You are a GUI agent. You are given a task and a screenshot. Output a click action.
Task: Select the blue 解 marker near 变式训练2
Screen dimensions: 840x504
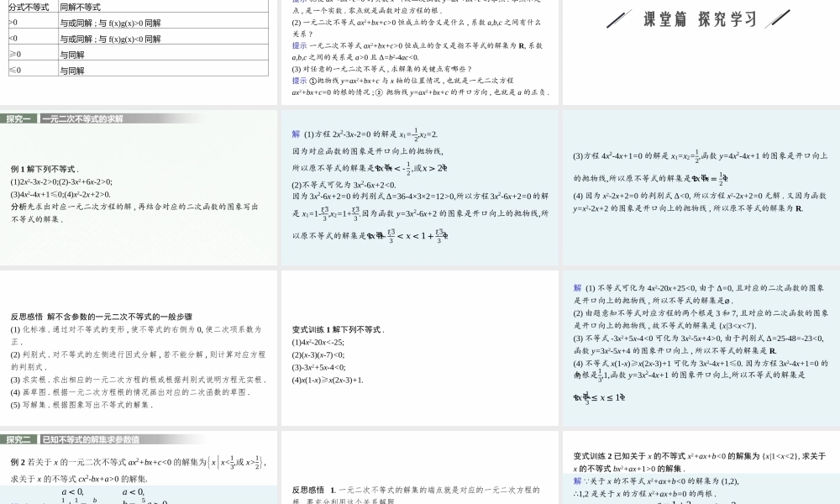tap(578, 479)
